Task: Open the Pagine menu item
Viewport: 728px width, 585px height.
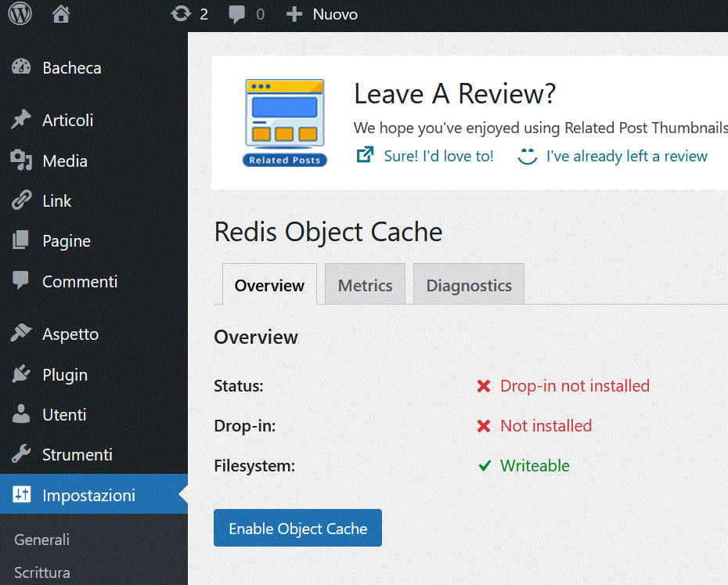Action: (x=94, y=240)
